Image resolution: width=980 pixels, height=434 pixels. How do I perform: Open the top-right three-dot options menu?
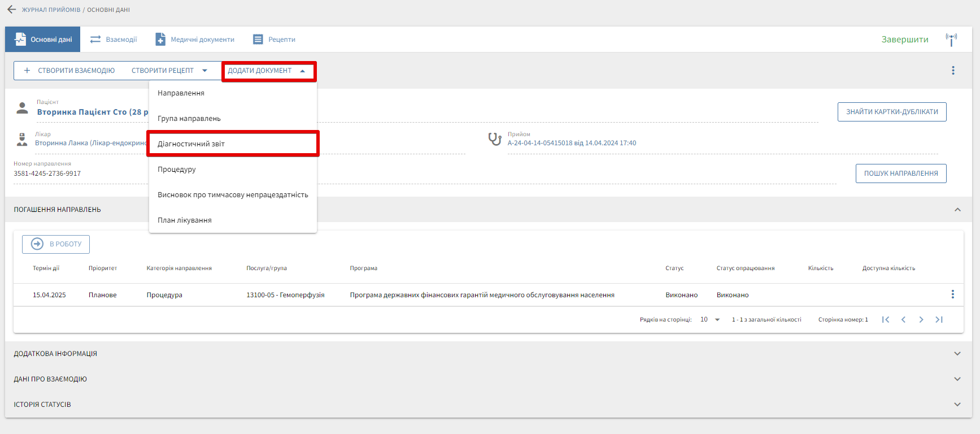953,71
